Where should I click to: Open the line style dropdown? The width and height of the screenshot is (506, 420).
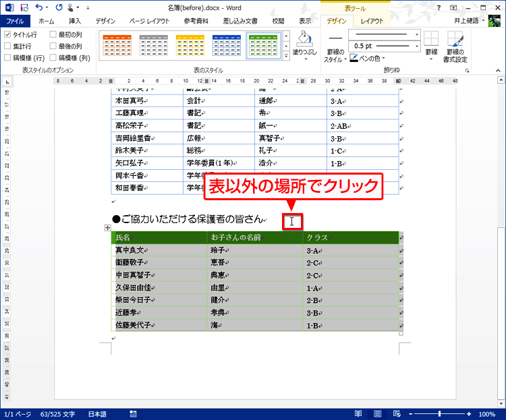point(417,34)
